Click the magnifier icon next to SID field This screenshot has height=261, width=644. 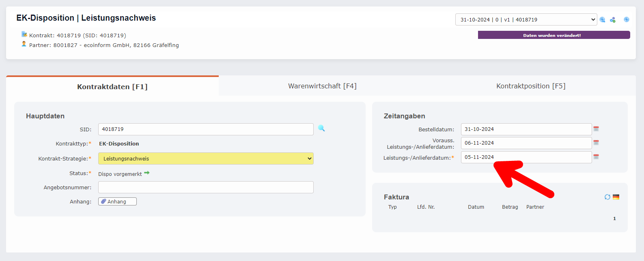pos(321,128)
